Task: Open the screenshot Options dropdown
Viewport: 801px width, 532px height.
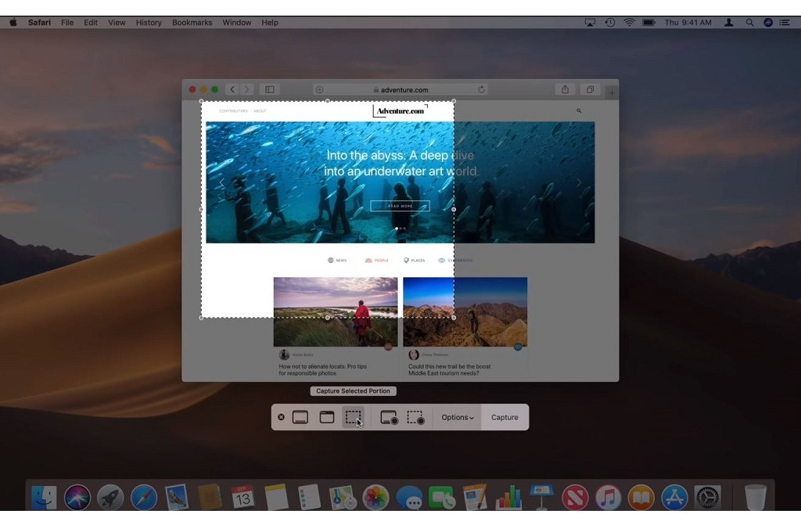Action: pyautogui.click(x=457, y=418)
